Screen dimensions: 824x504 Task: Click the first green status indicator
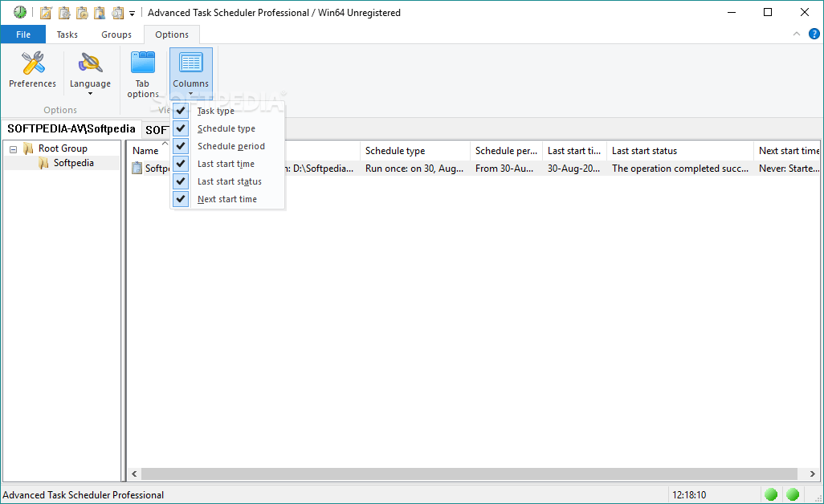click(771, 494)
